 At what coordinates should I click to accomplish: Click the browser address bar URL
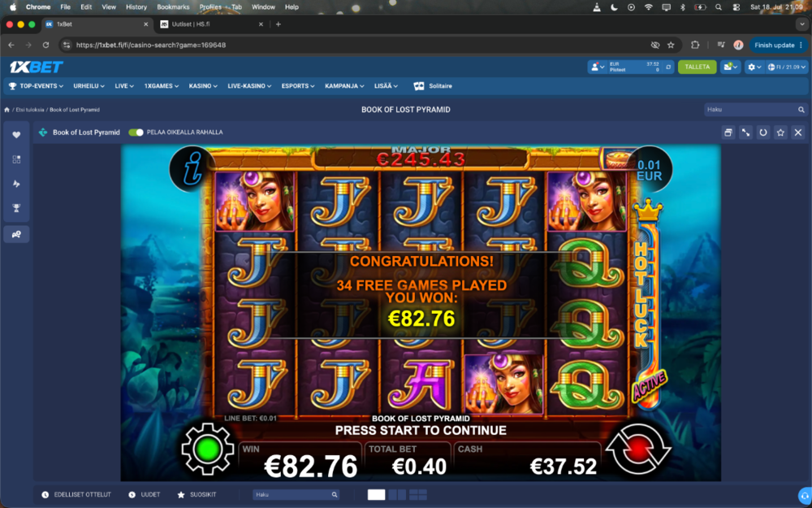click(151, 45)
